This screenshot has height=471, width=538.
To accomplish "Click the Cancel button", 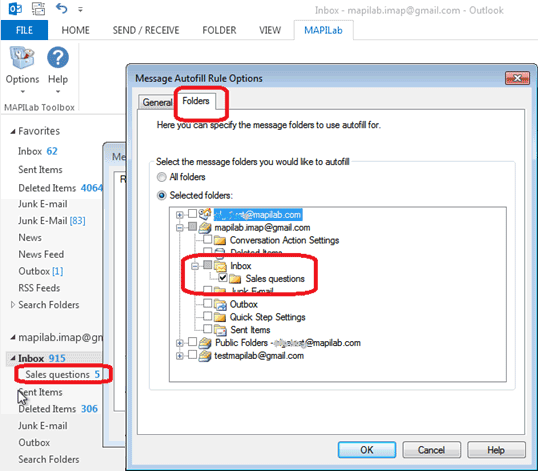I will [x=431, y=450].
